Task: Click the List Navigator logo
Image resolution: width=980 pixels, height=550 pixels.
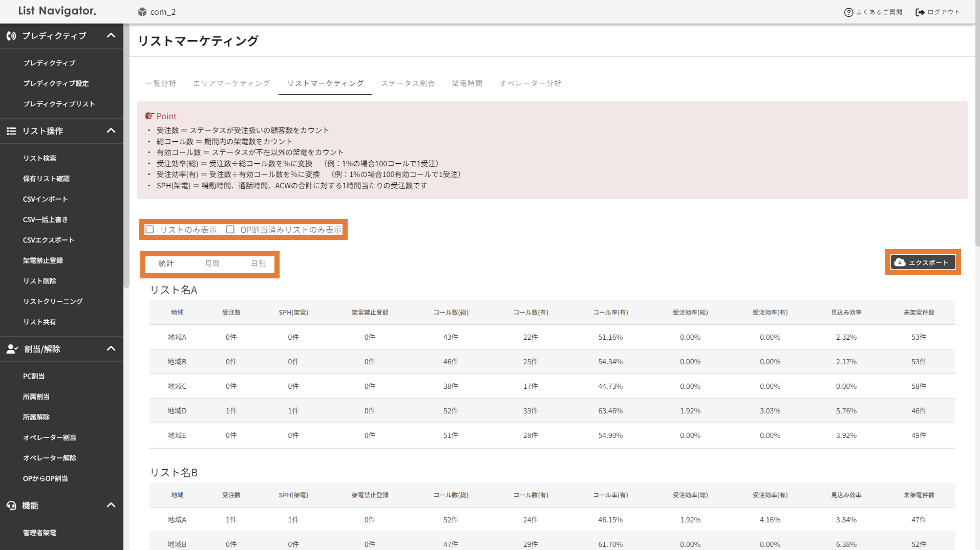Action: [57, 11]
